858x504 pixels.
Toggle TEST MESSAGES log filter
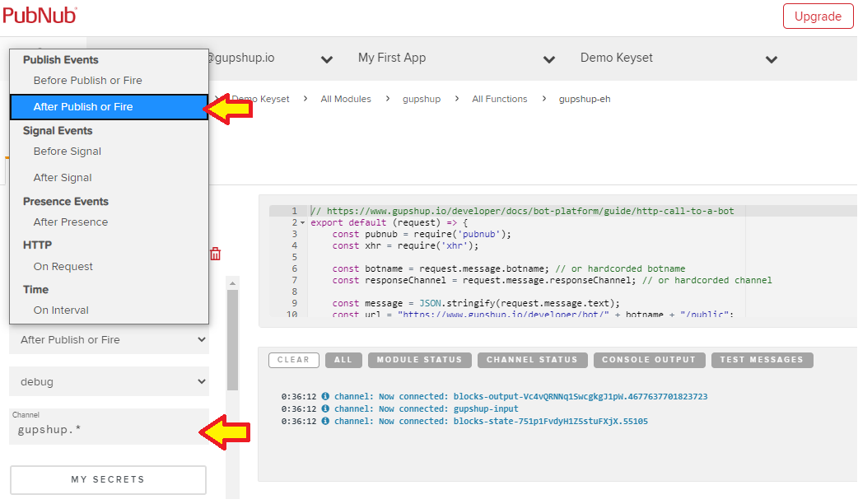(762, 360)
